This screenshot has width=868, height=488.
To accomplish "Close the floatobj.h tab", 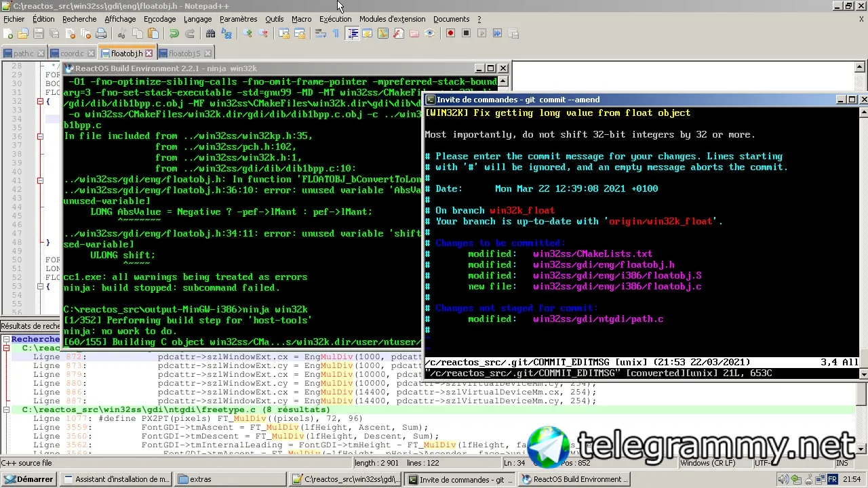I will [149, 54].
